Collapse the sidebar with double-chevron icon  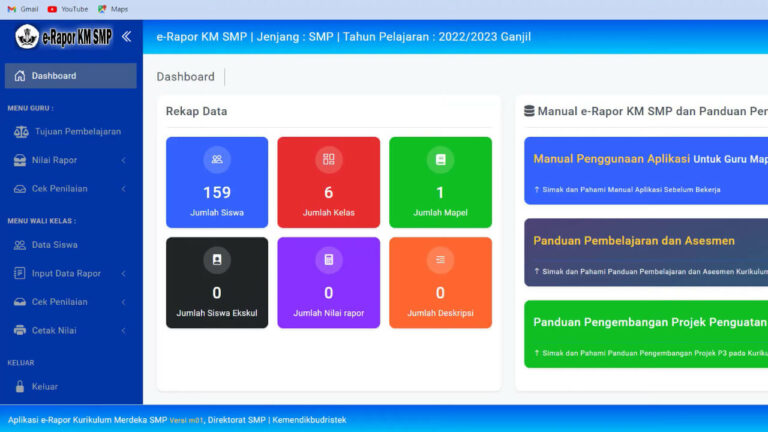[x=126, y=37]
